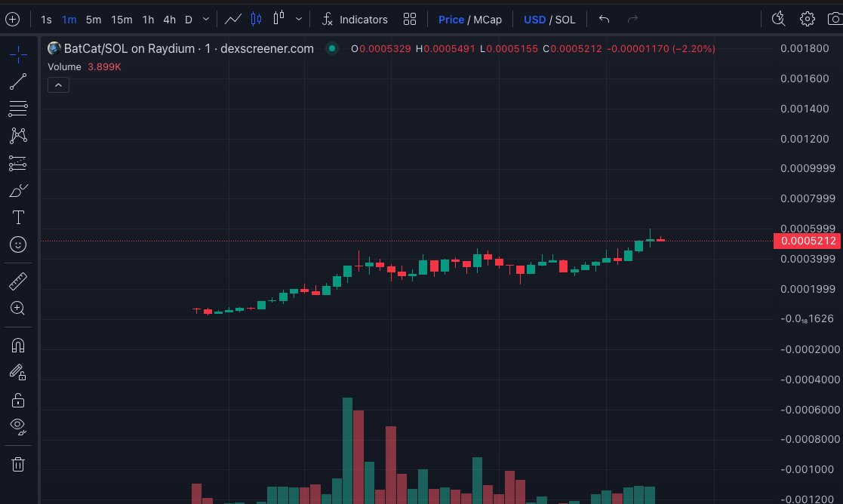Expand the chart style dropdown arrow
The height and width of the screenshot is (504, 843).
click(x=299, y=20)
